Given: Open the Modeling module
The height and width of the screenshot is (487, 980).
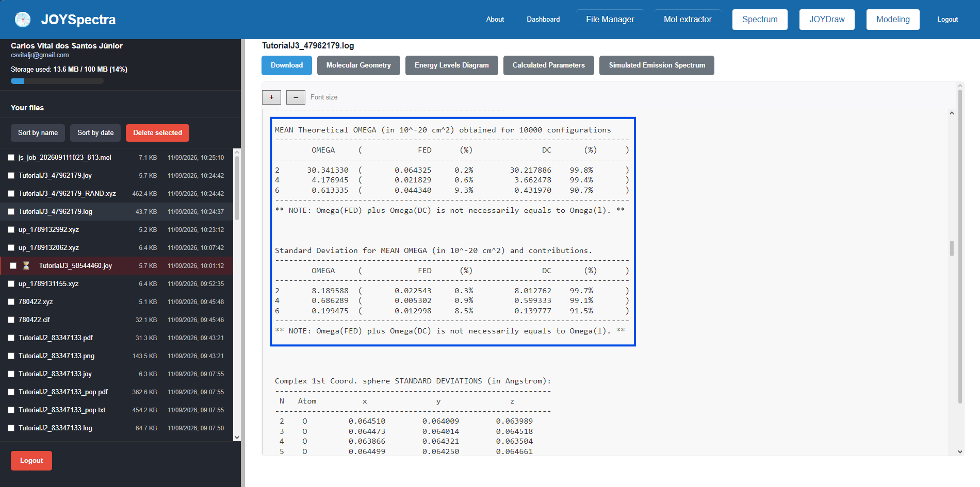Looking at the screenshot, I should tap(893, 20).
